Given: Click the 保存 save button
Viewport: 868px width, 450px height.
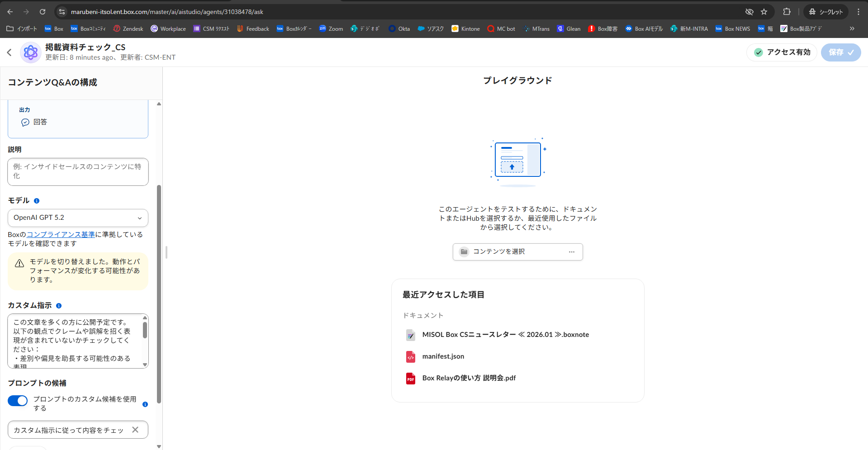Looking at the screenshot, I should tap(840, 52).
